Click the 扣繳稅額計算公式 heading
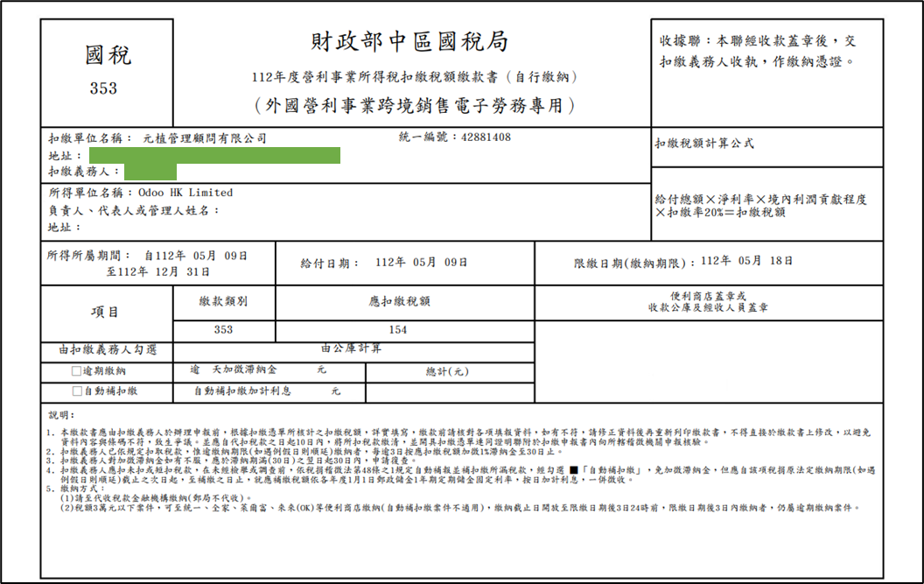The image size is (924, 584). coord(704,144)
